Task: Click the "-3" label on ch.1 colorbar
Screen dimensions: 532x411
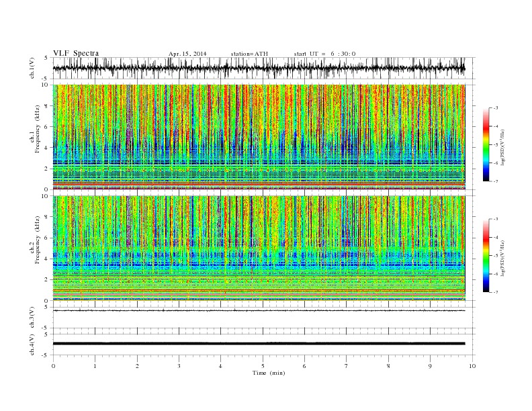Action: pyautogui.click(x=495, y=108)
